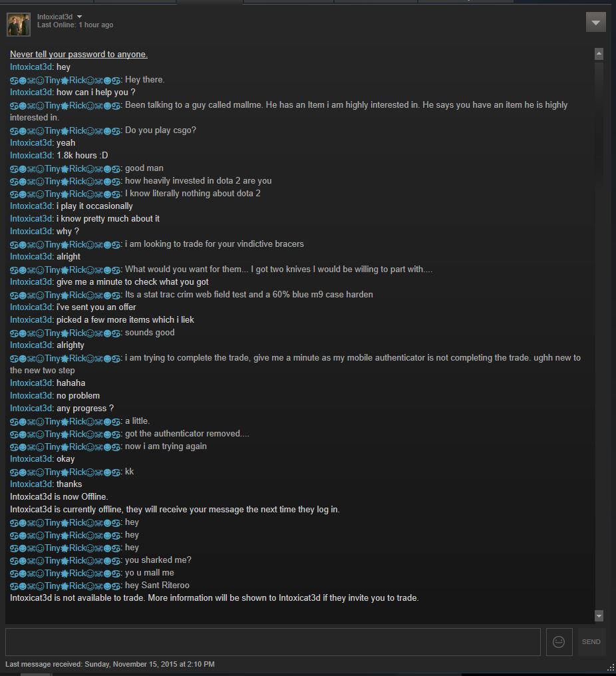The width and height of the screenshot is (616, 676).
Task: Open the chat options dropdown button
Action: point(596,23)
